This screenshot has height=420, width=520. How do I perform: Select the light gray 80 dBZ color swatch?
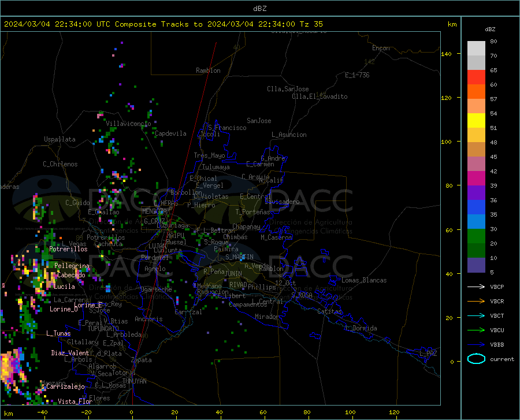click(476, 49)
